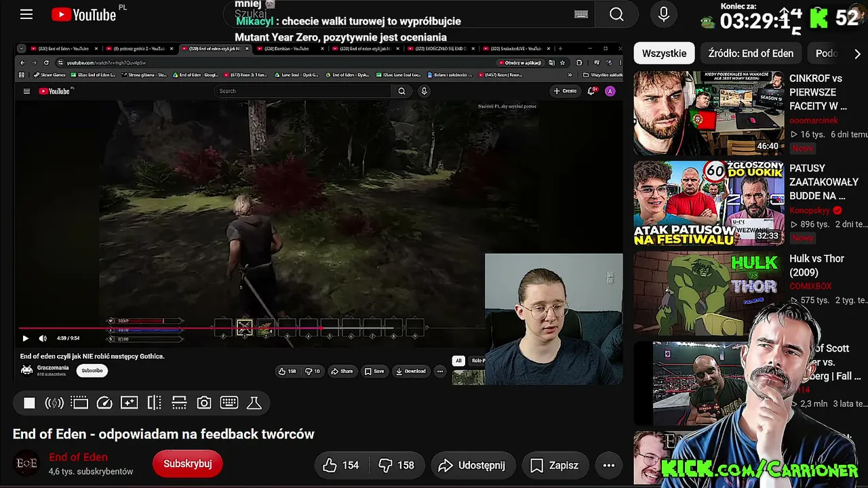The height and width of the screenshot is (488, 868).
Task: Open the PATUSY ZAATAKOWAŁY BUDDE thumbnail
Action: pos(709,203)
